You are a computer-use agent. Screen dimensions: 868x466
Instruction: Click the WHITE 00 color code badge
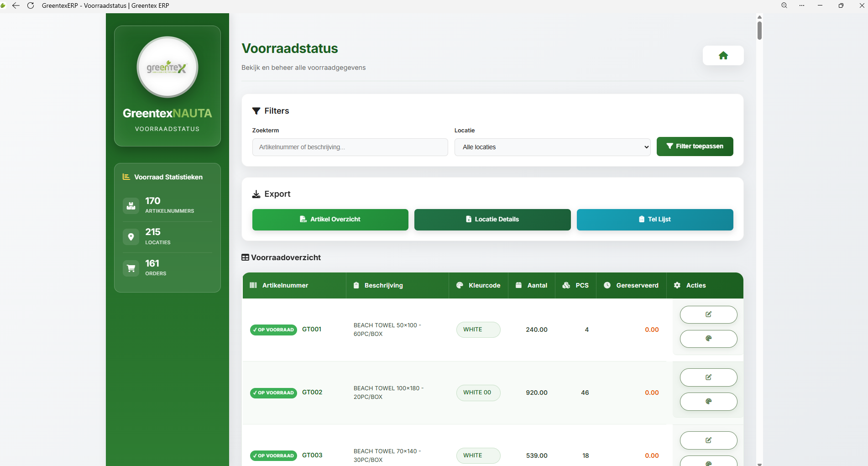click(478, 393)
